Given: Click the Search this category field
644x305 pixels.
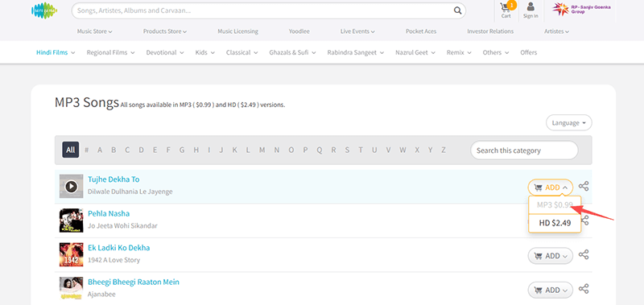Looking at the screenshot, I should pyautogui.click(x=524, y=150).
